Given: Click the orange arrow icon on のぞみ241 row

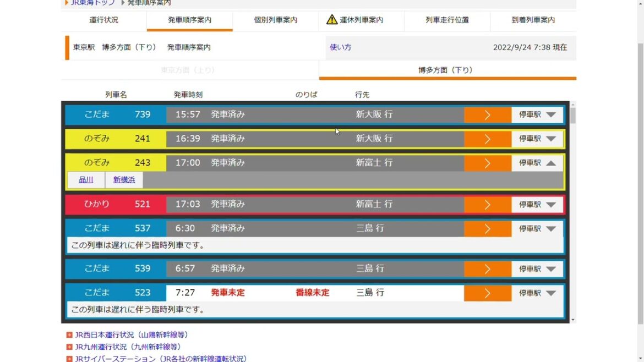Looking at the screenshot, I should (488, 139).
